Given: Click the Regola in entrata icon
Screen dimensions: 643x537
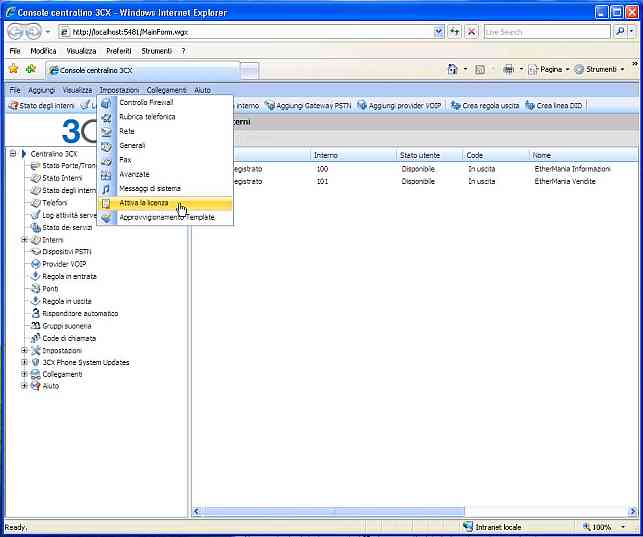Looking at the screenshot, I should coord(36,276).
